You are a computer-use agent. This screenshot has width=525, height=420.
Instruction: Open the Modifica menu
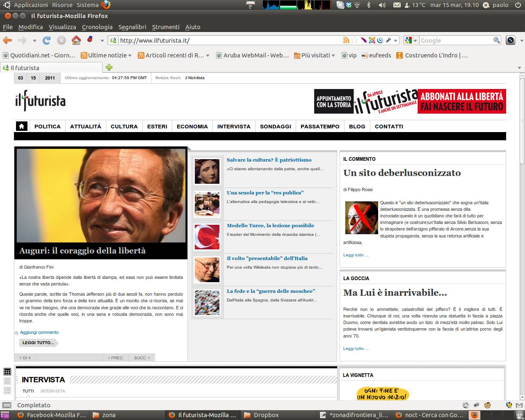tap(30, 27)
